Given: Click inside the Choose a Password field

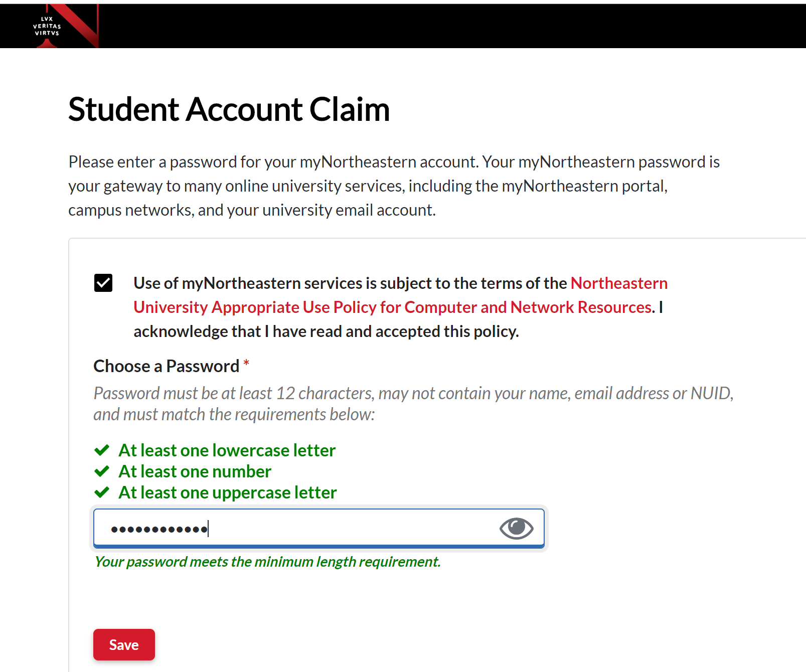Looking at the screenshot, I should 301,528.
